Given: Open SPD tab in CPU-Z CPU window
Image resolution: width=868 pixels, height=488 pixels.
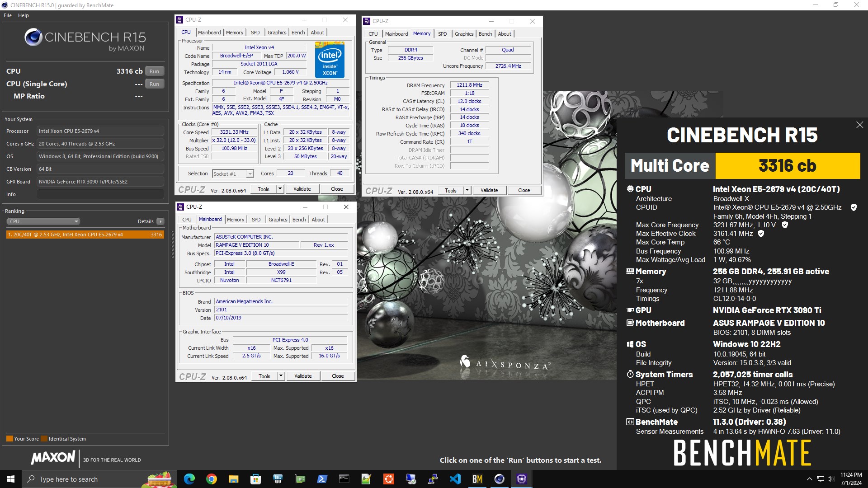Looking at the screenshot, I should (x=255, y=33).
